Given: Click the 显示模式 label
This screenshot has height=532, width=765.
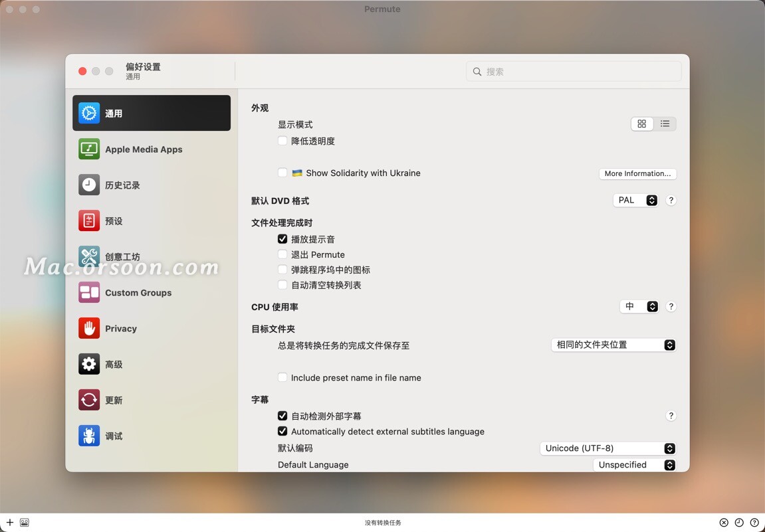Looking at the screenshot, I should click(x=295, y=124).
